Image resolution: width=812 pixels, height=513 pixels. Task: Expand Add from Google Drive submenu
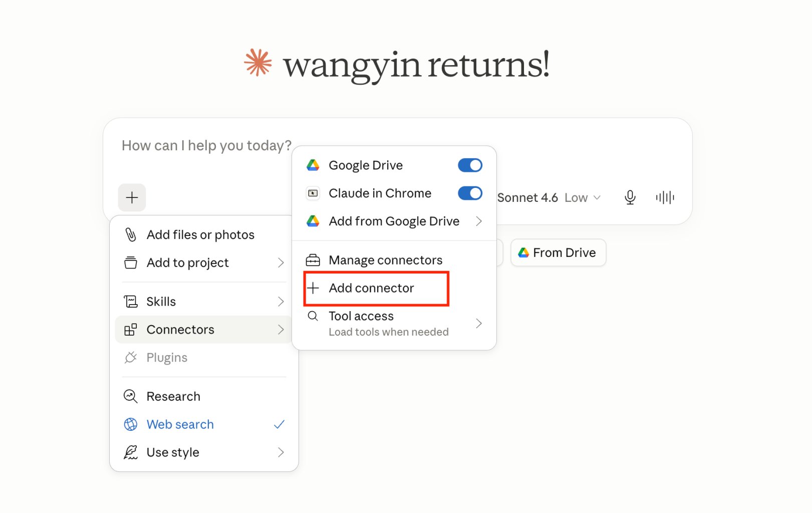pyautogui.click(x=394, y=221)
